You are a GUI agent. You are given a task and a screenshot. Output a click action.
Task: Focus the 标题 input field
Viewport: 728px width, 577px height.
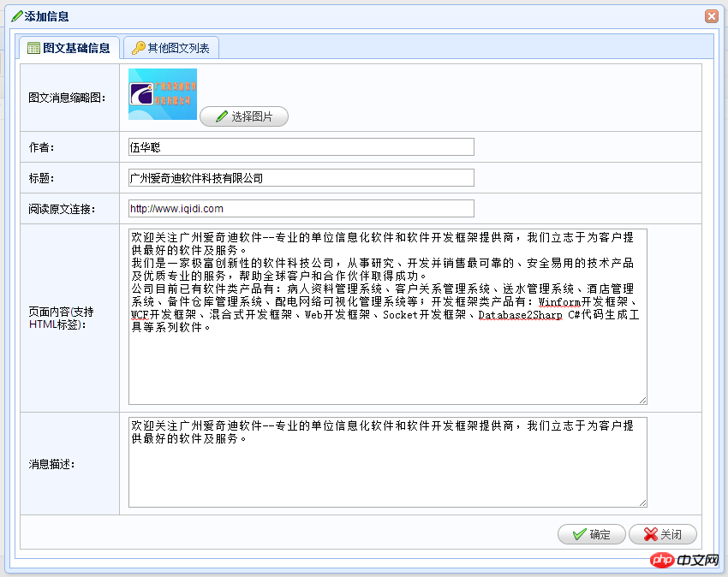pos(301,178)
